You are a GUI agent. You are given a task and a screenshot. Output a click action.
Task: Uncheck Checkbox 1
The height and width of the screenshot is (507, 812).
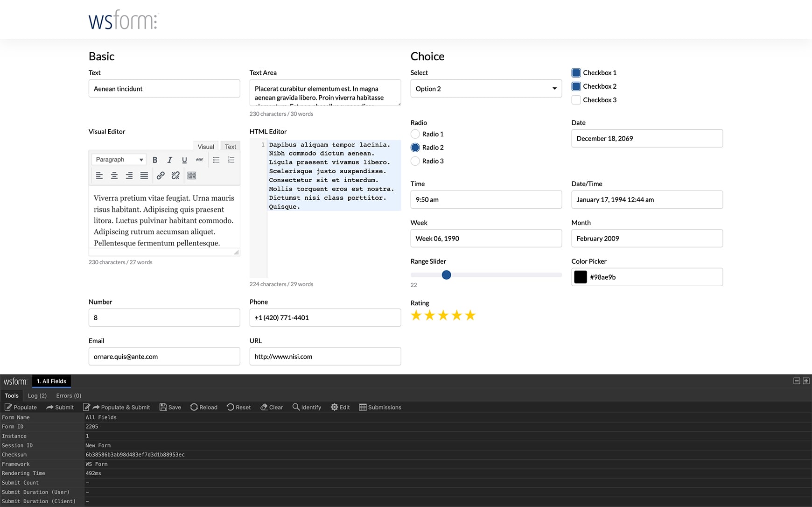pyautogui.click(x=576, y=72)
